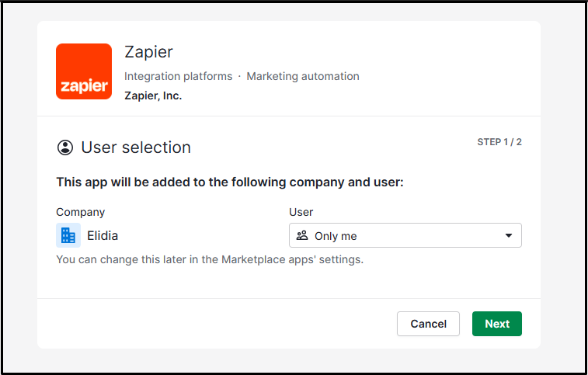This screenshot has width=588, height=375.
Task: Click the Marketplace apps' settings note
Action: [x=210, y=259]
